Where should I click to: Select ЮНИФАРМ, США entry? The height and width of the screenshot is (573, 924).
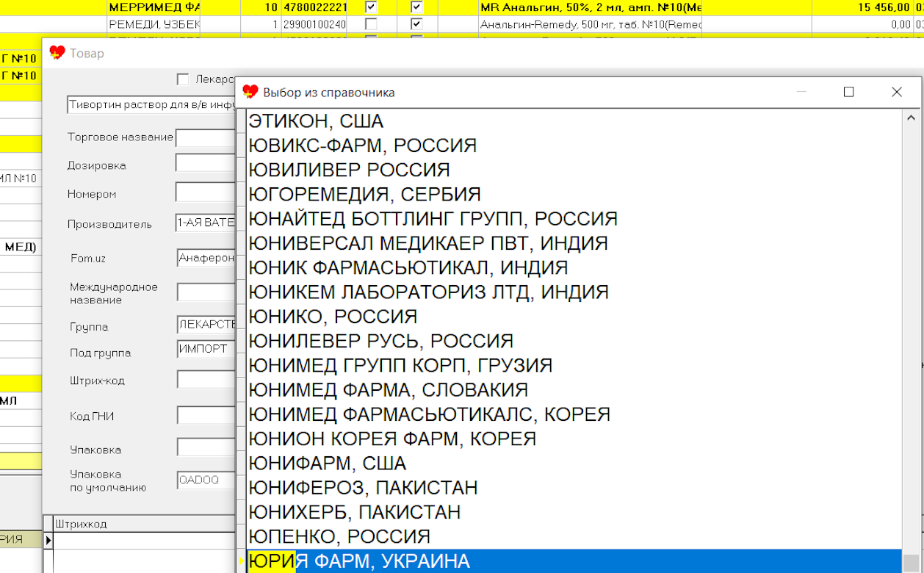pyautogui.click(x=574, y=464)
